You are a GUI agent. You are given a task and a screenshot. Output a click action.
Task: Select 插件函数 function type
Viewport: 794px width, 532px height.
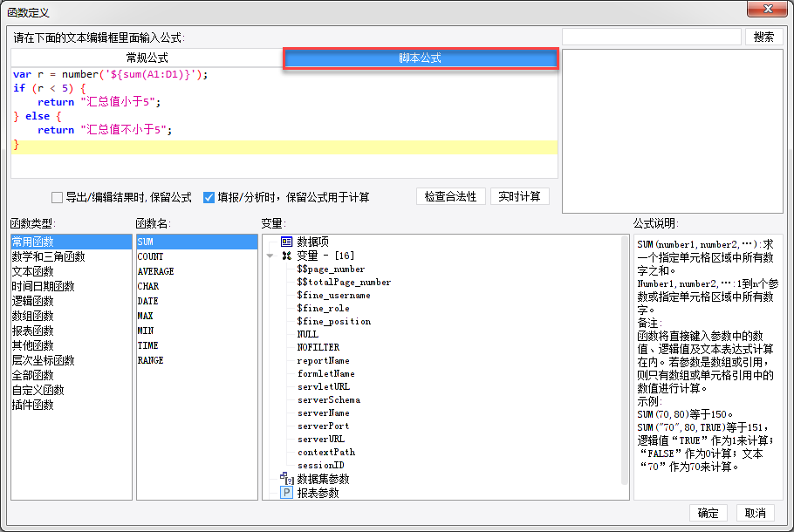click(x=71, y=405)
